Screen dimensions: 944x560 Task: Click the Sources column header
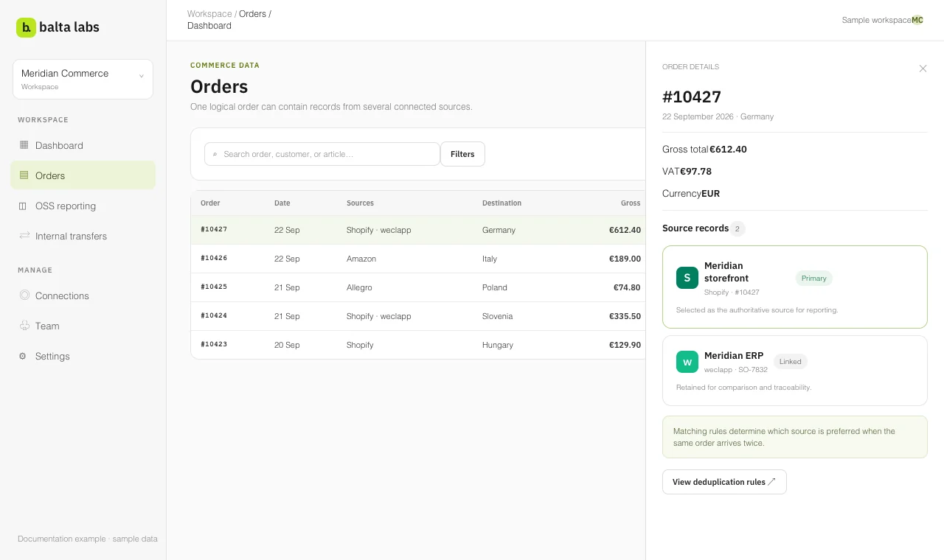click(x=360, y=203)
